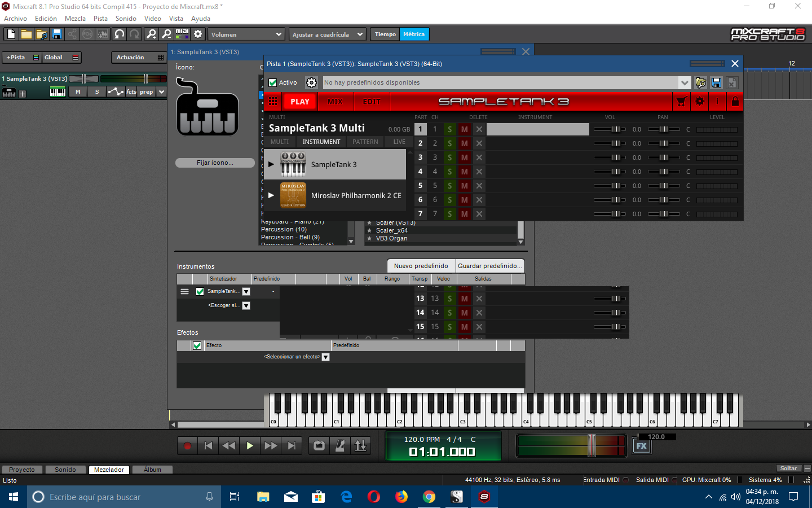This screenshot has height=508, width=812.
Task: Open the Pista menu
Action: tap(100, 19)
